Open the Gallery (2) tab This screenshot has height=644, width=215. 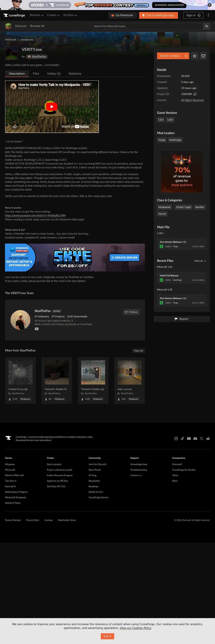(54, 74)
